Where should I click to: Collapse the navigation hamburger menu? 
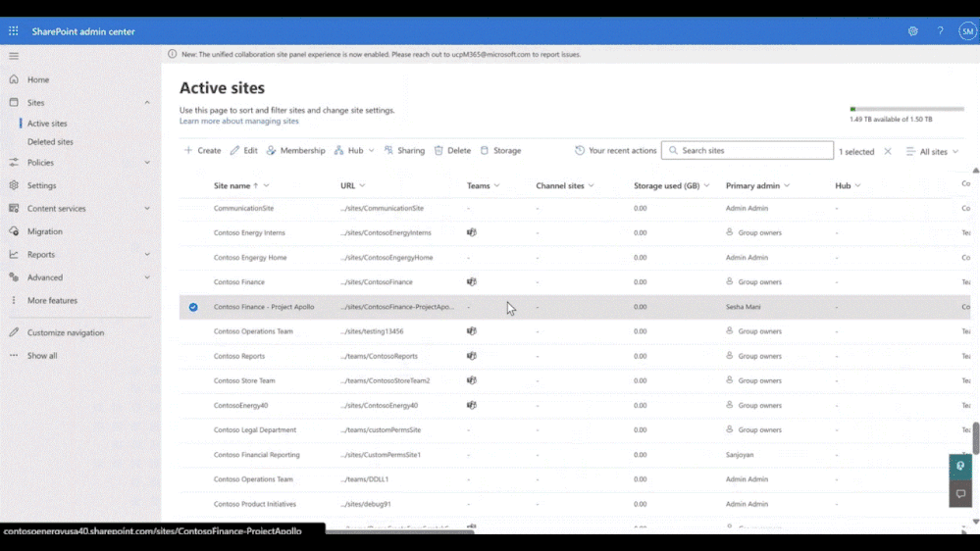(14, 56)
